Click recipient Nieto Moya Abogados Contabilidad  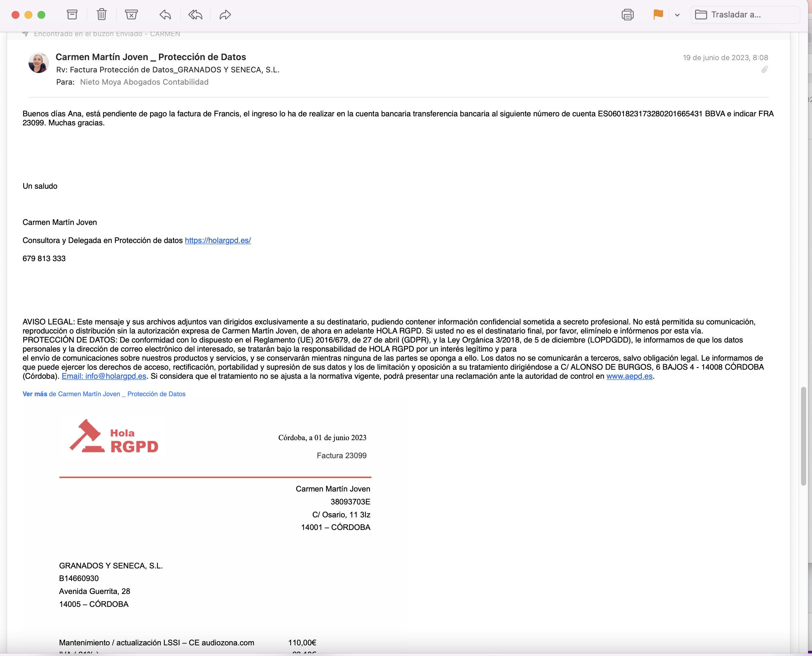[144, 82]
